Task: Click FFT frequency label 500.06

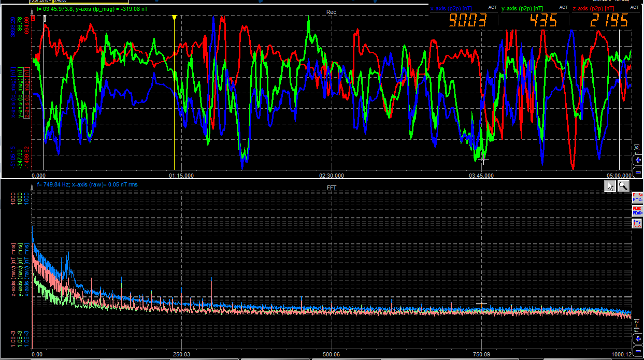Action: [332, 355]
